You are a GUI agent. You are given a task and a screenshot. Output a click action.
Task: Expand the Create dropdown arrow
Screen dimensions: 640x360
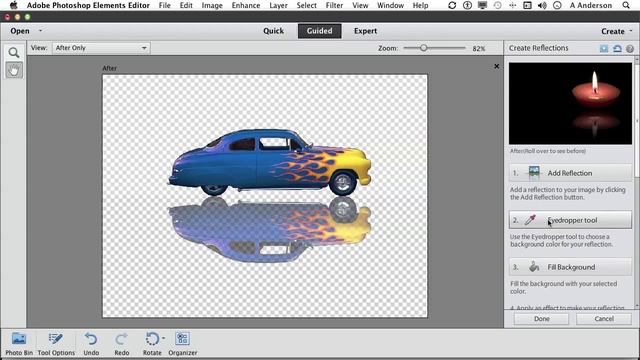pos(631,31)
